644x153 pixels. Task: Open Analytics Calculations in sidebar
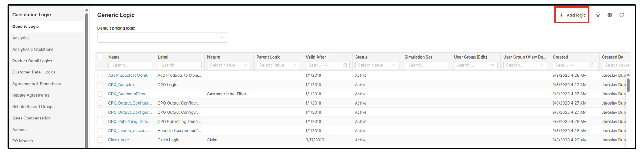pos(33,49)
